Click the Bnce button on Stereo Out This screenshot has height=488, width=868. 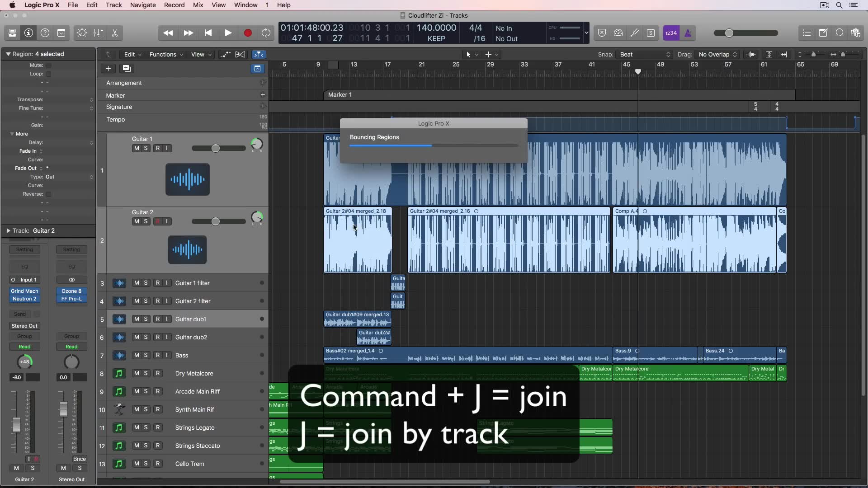[80, 459]
